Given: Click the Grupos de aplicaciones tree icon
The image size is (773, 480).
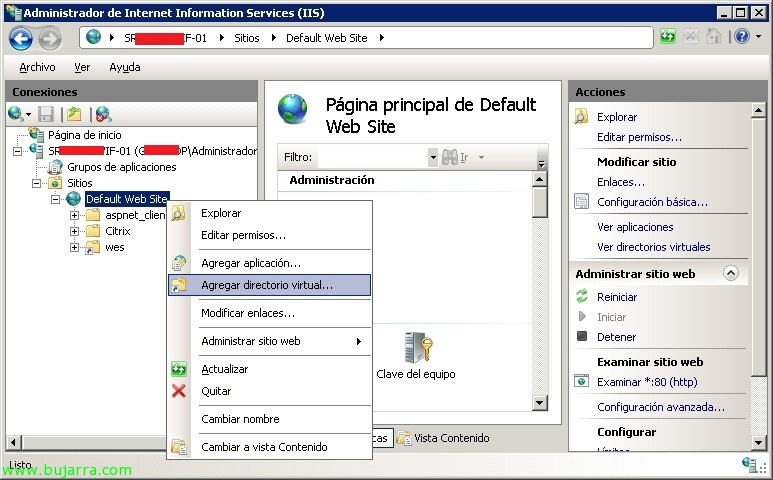Looking at the screenshot, I should 55,167.
